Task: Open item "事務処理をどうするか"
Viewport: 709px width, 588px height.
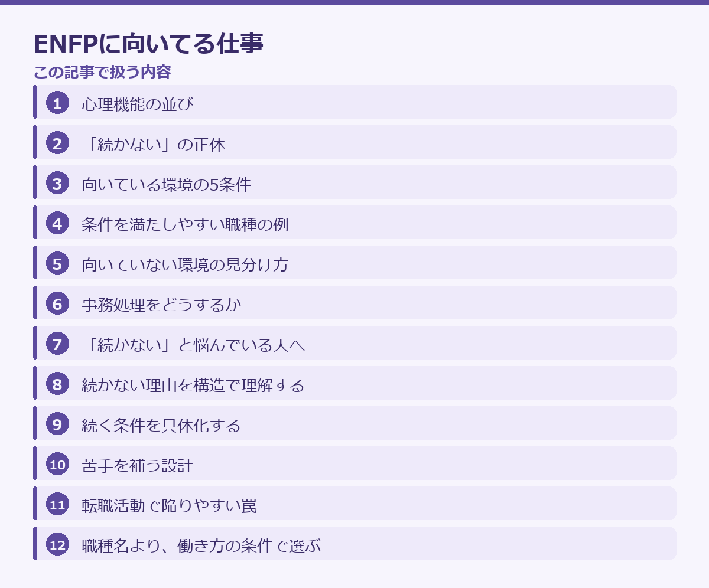Action: click(x=354, y=303)
